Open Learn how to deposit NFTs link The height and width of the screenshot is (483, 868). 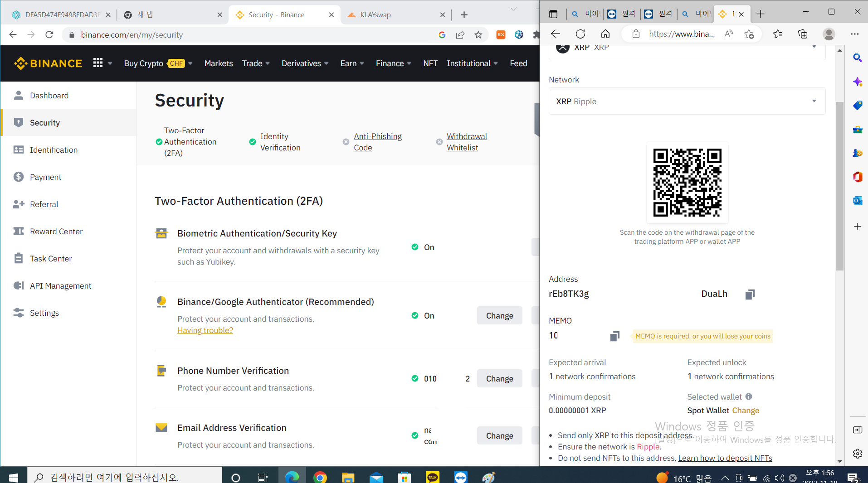coord(725,458)
